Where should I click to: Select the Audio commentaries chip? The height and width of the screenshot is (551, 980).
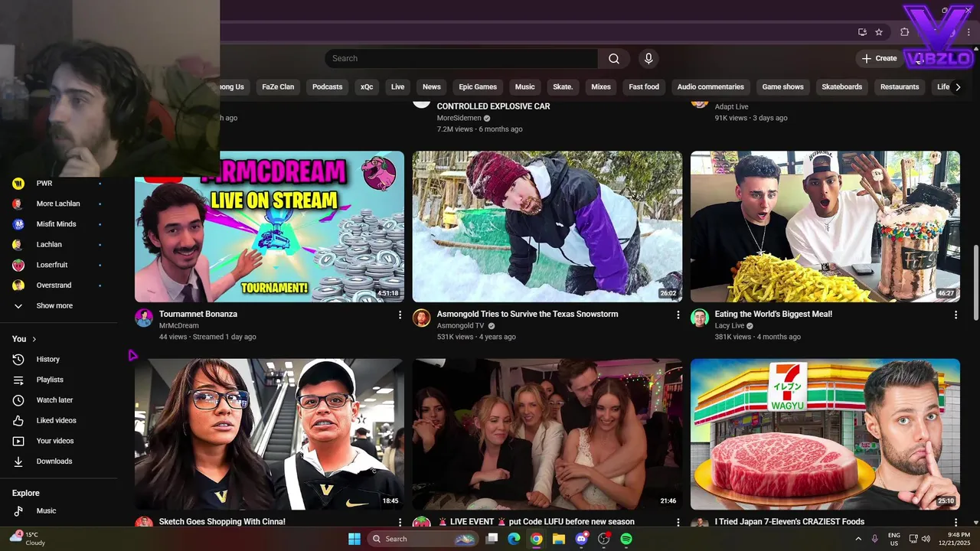pyautogui.click(x=710, y=86)
